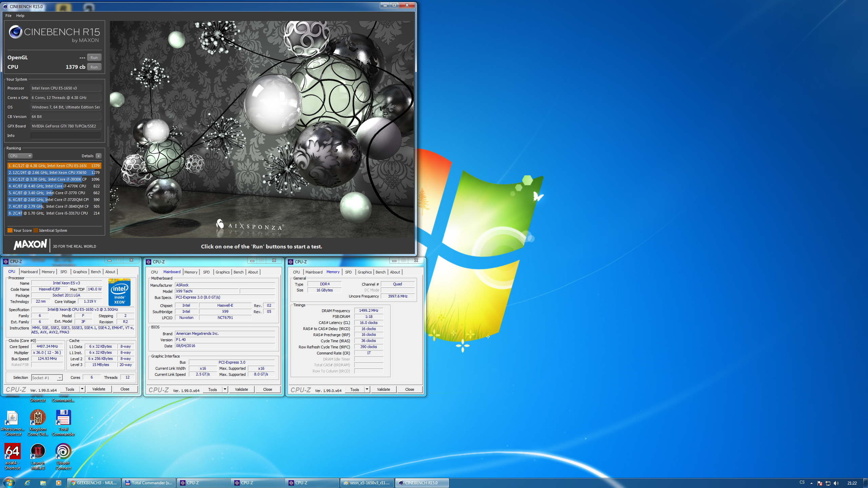Click Validate in first CPU-Z window

click(99, 389)
